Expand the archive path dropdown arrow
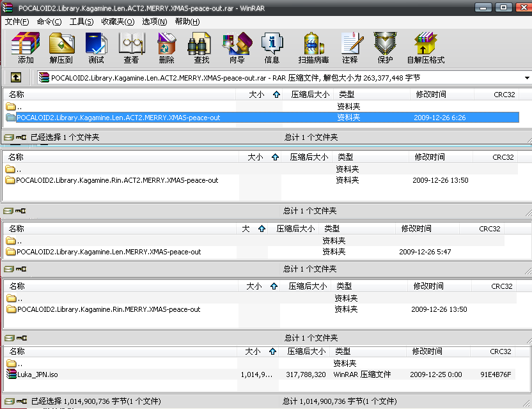The image size is (532, 409). tap(527, 78)
